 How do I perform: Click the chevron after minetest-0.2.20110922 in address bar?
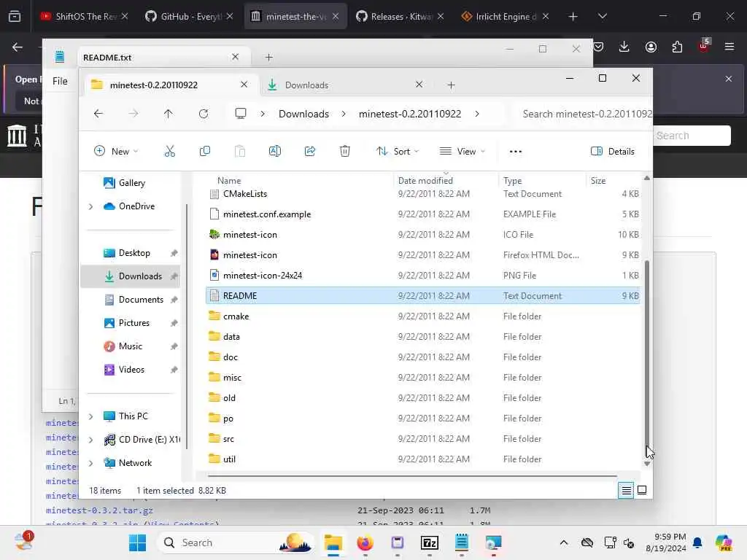477,114
